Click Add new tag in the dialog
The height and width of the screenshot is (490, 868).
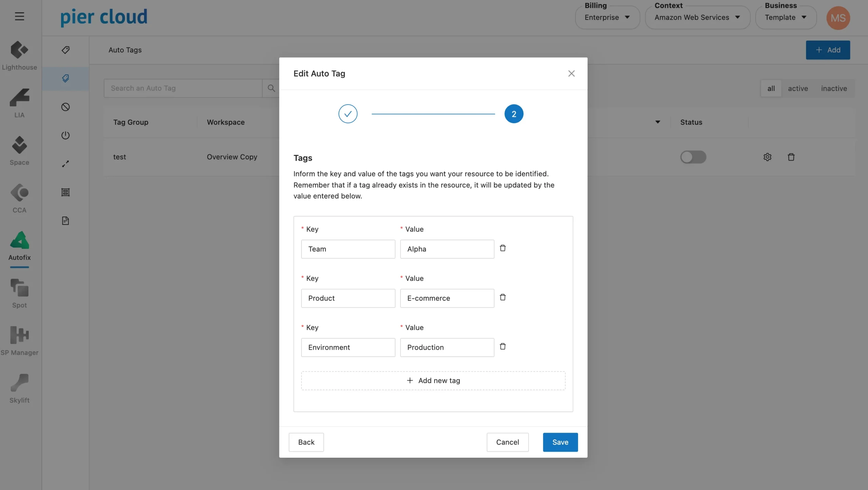433,380
